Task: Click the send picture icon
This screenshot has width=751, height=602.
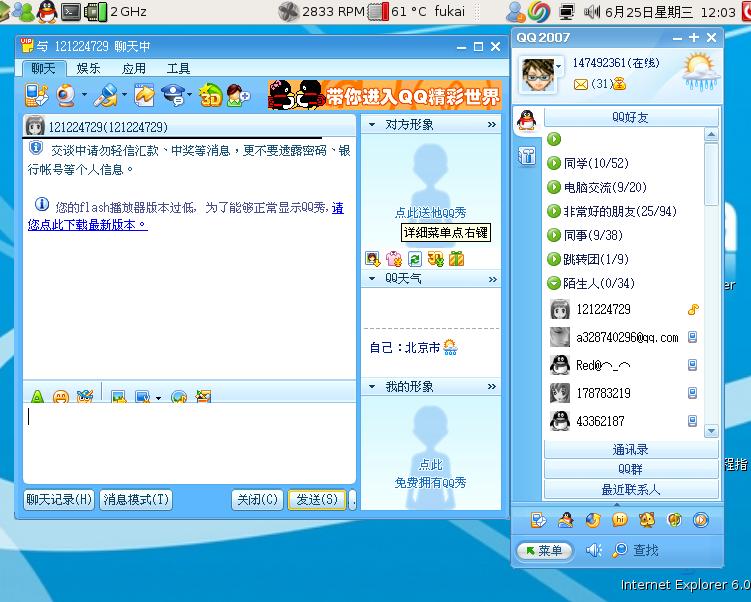Action: pyautogui.click(x=118, y=397)
